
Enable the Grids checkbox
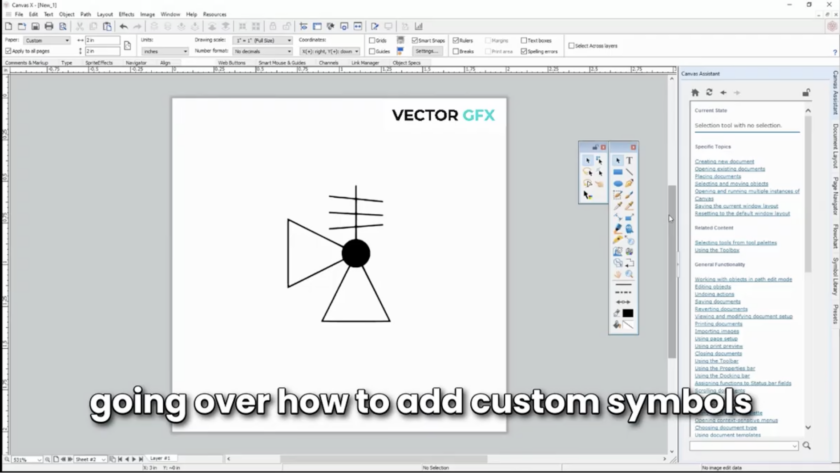(372, 40)
